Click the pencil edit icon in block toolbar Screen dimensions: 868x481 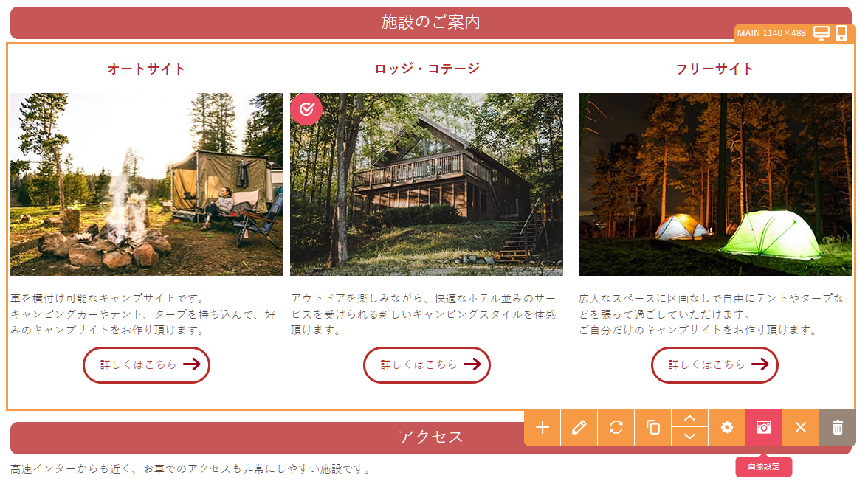[579, 427]
